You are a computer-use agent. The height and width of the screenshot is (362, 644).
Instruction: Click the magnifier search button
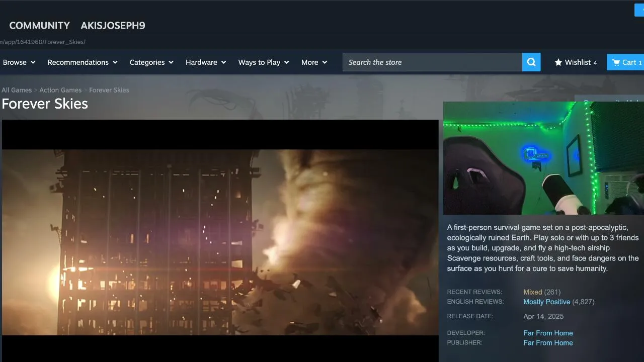pos(531,62)
